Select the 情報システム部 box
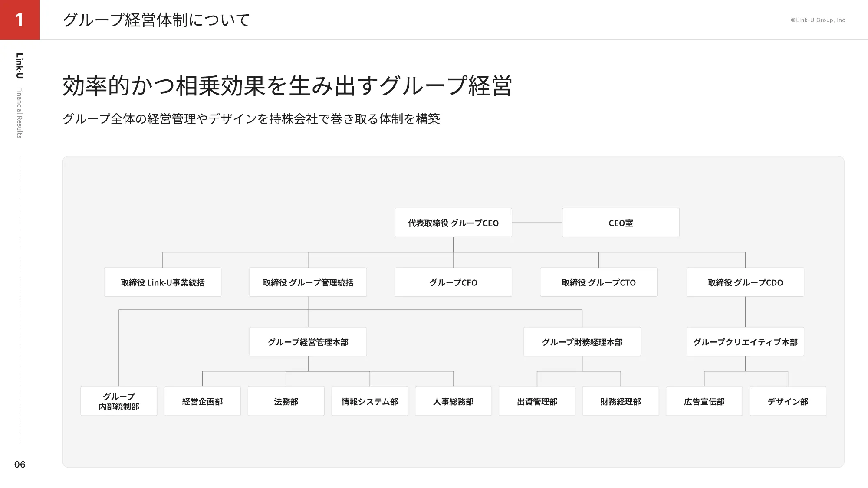The image size is (868, 488). point(370,401)
